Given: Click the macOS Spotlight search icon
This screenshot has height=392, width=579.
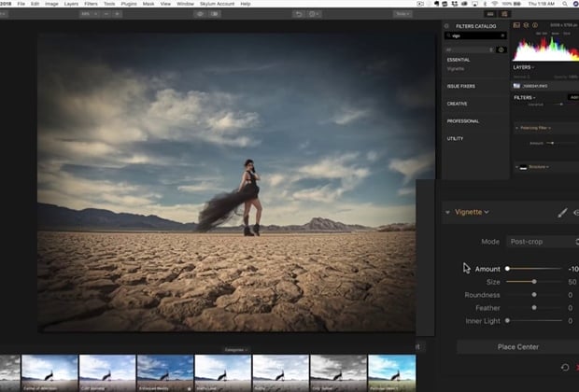Looking at the screenshot, I should (565, 4).
